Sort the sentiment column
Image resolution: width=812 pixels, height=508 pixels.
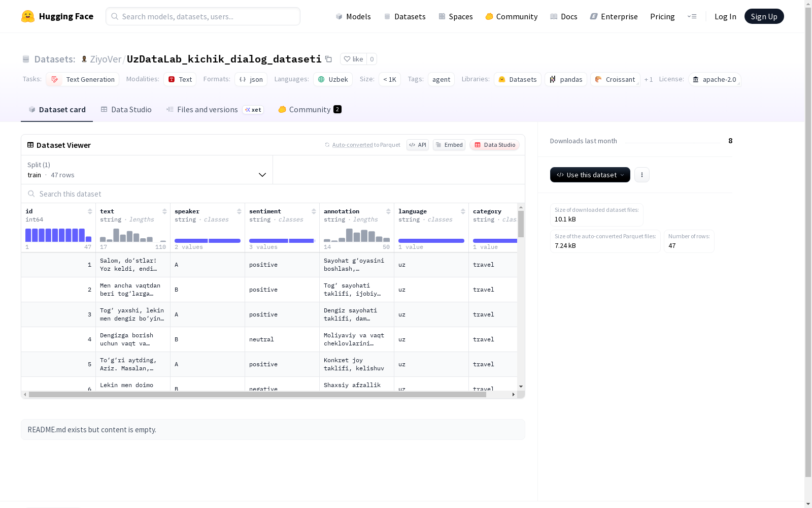(x=314, y=211)
